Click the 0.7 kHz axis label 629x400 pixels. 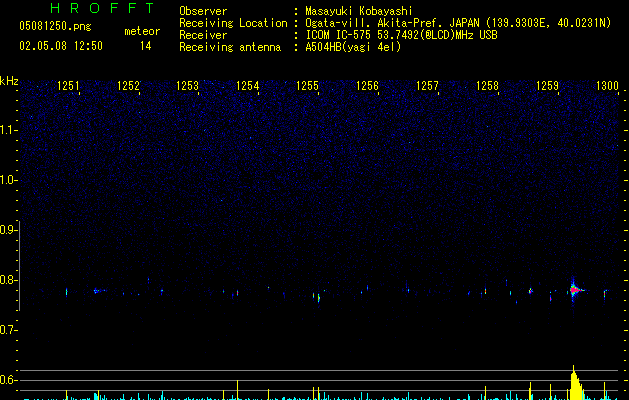coord(8,330)
